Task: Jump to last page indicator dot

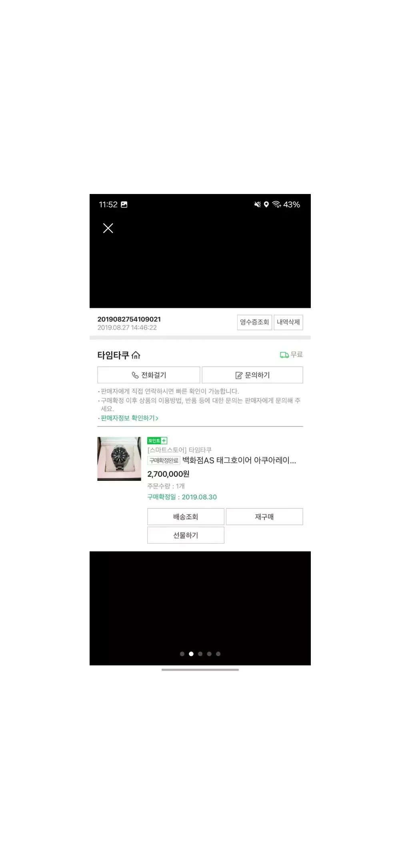Action: click(218, 654)
